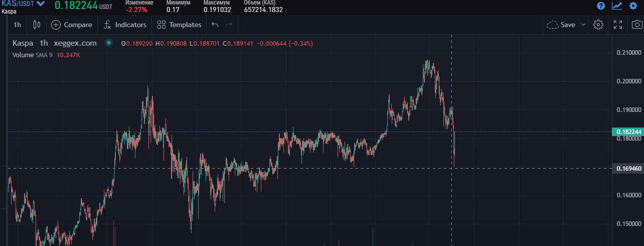Open the candlestick chart style selector
The height and width of the screenshot is (246, 644).
pos(36,25)
